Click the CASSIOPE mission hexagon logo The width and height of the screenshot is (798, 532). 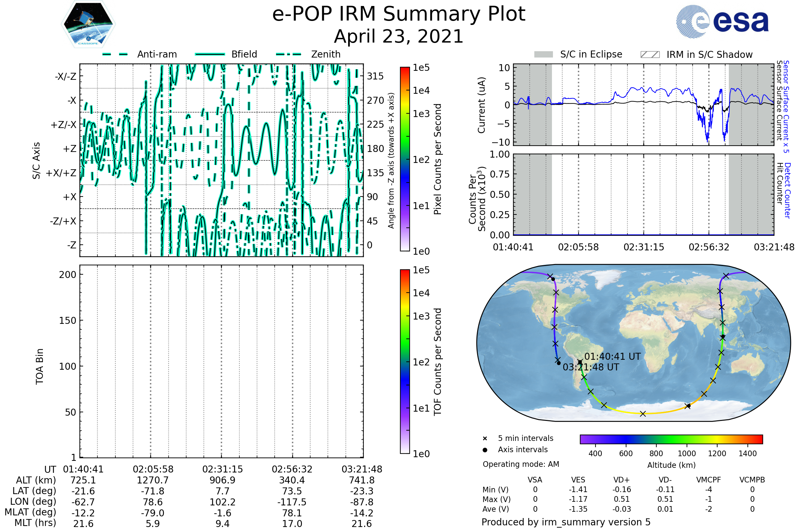coord(88,24)
